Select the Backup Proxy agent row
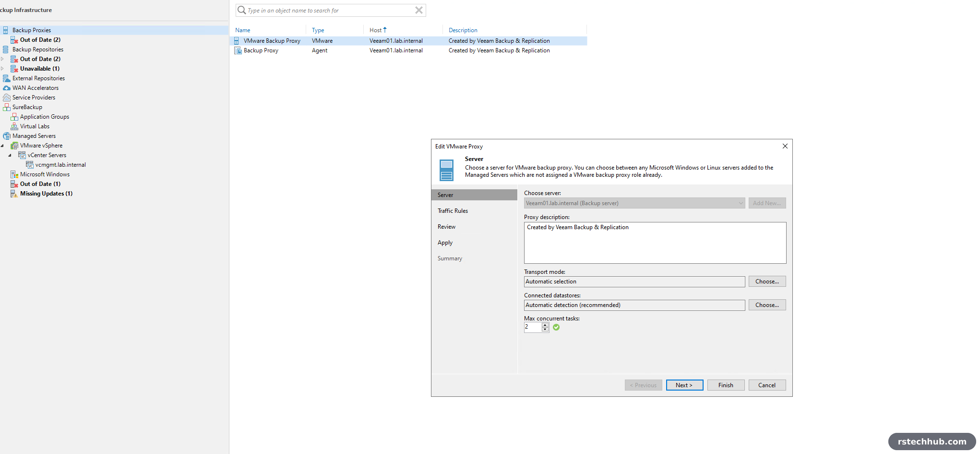 (x=410, y=50)
